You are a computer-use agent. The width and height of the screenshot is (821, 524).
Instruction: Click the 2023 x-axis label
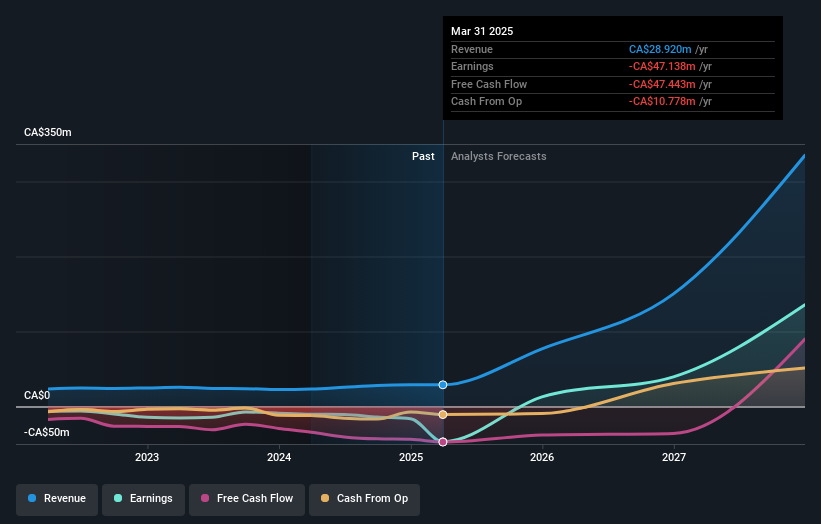[x=147, y=457]
